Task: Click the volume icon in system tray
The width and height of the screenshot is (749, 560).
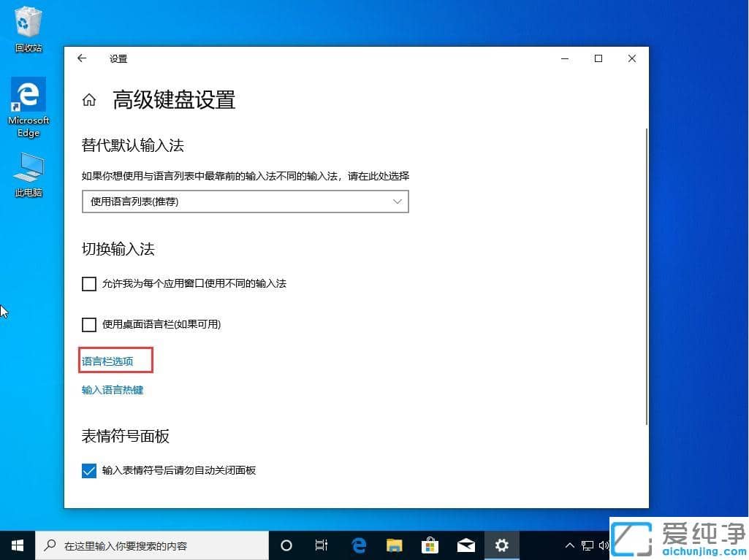Action: tap(604, 545)
